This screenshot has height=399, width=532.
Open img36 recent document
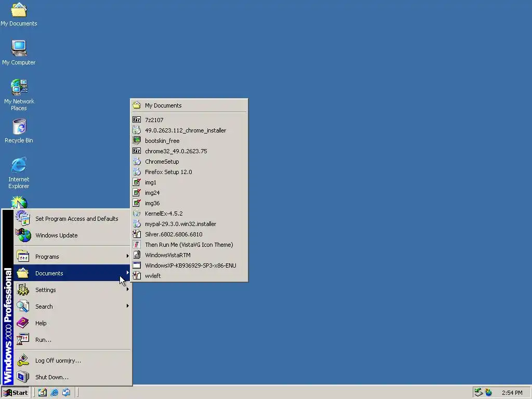pyautogui.click(x=189, y=203)
